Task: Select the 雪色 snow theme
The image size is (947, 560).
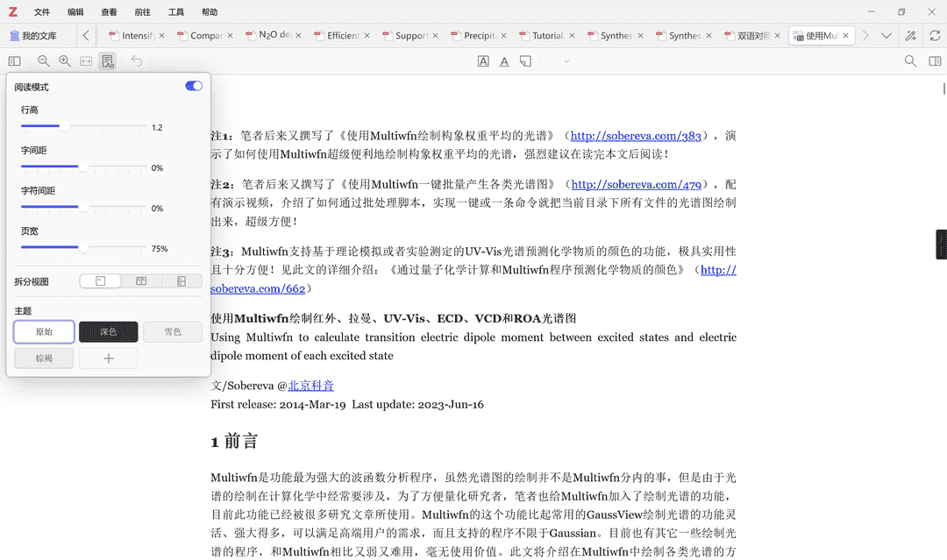Action: (172, 331)
